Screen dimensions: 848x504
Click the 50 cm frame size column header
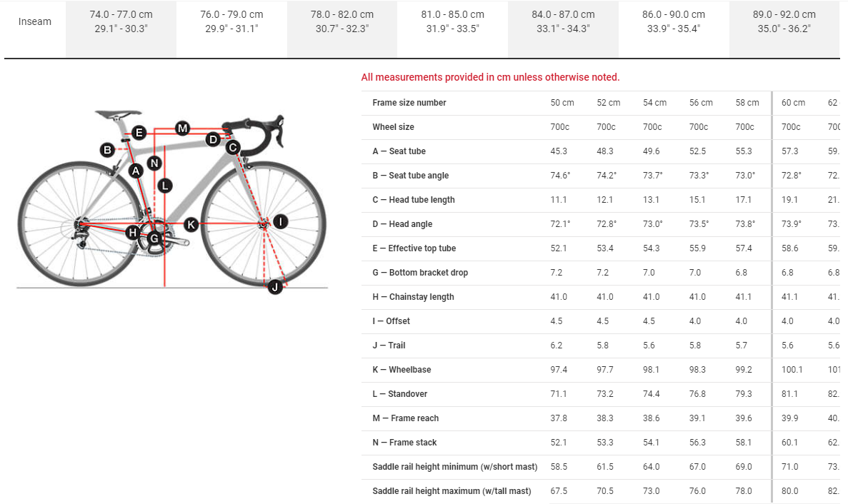pos(562,103)
